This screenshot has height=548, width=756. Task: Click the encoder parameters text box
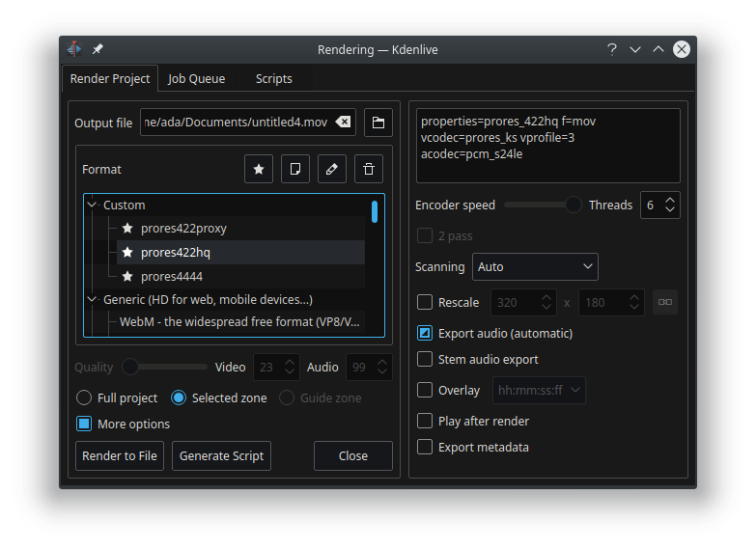pos(548,146)
